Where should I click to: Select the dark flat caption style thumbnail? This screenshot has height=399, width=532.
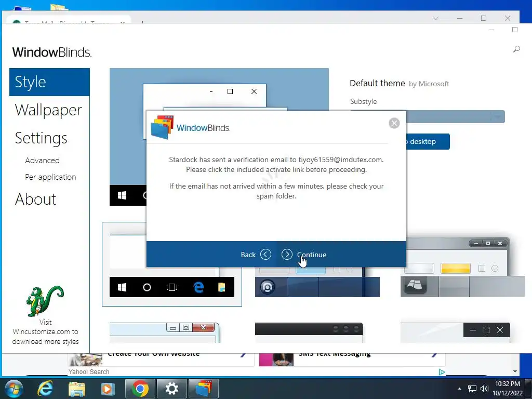coord(455,332)
